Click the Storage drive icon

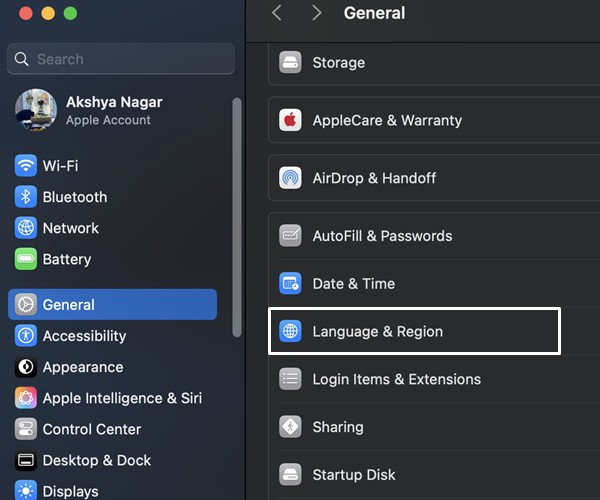pos(290,62)
